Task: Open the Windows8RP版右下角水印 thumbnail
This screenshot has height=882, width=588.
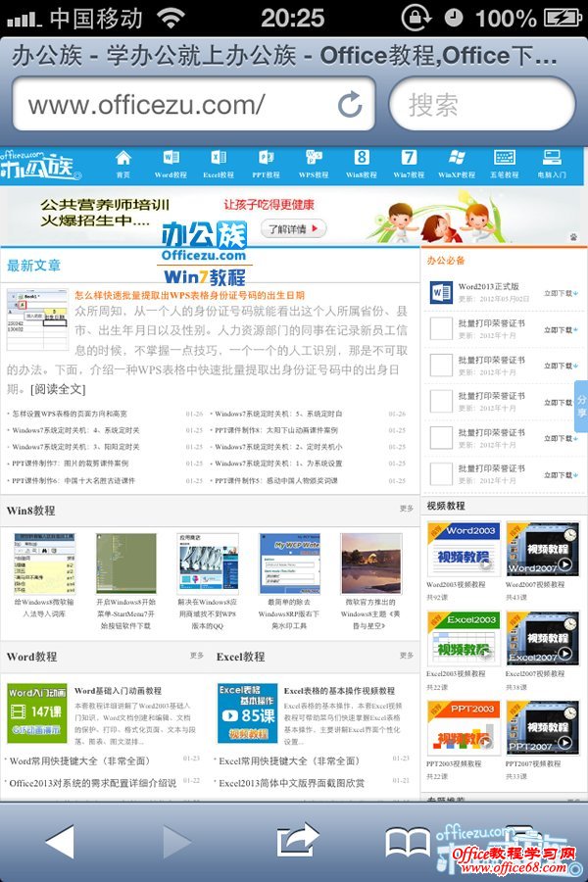Action: (x=289, y=563)
